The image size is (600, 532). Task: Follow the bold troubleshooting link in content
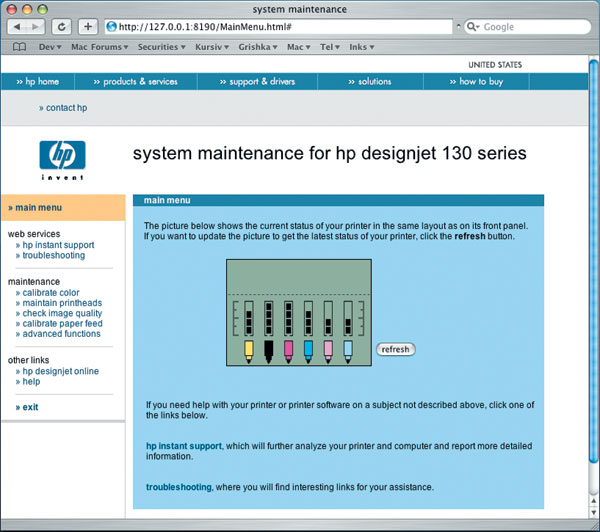tap(179, 487)
